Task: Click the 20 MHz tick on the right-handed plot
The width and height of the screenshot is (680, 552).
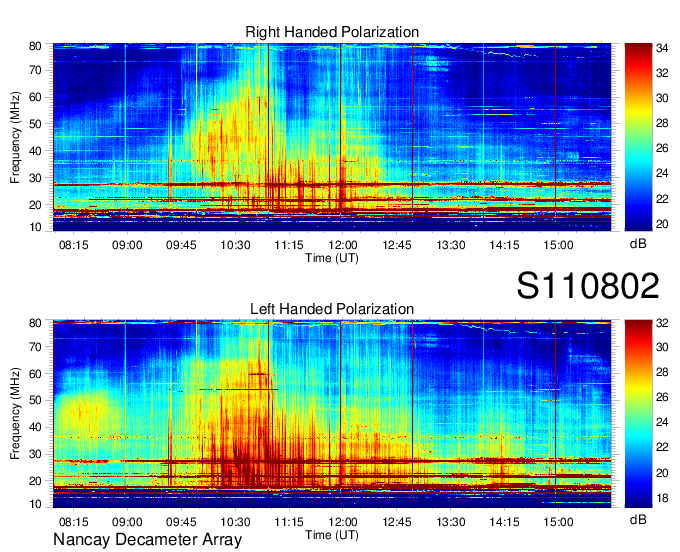Action: point(35,205)
